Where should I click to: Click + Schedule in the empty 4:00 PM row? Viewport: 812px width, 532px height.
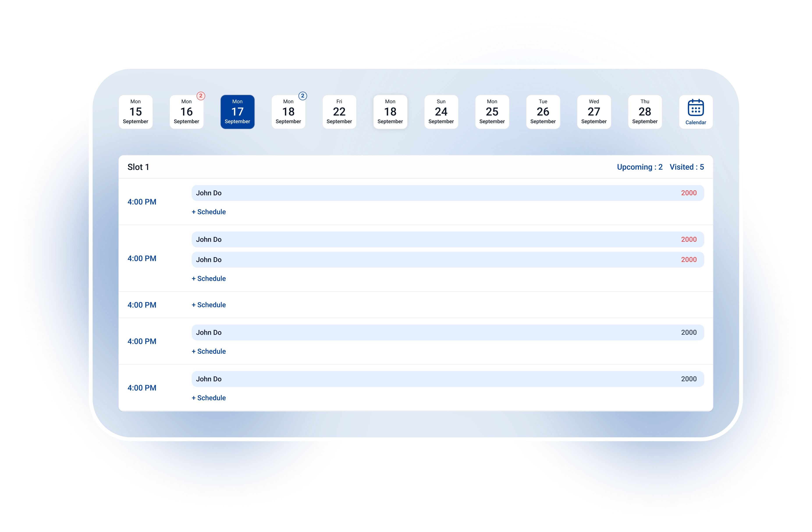208,305
